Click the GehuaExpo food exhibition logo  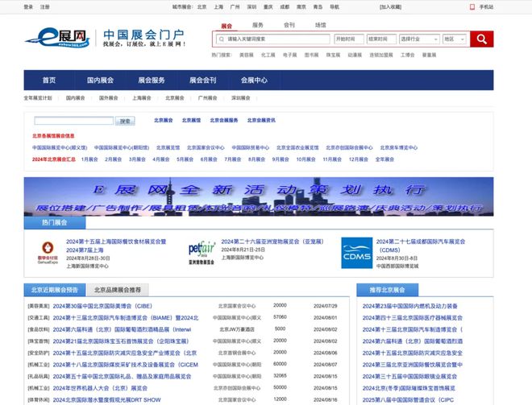pos(48,253)
